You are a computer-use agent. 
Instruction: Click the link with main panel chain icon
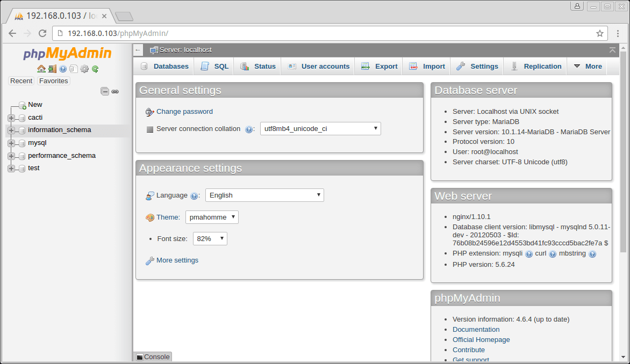point(115,92)
